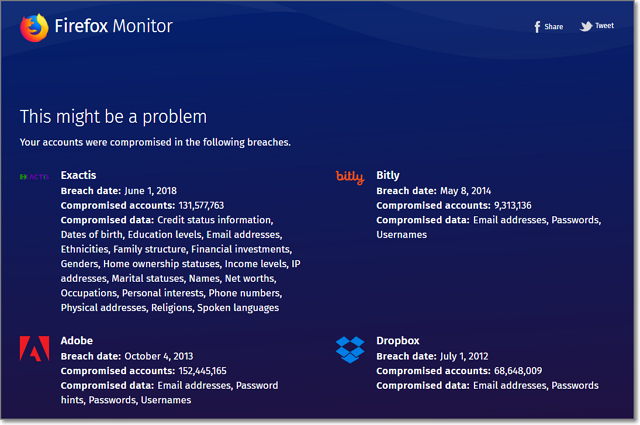Select the Dropbox breach heading
The height and width of the screenshot is (425, 640).
click(x=395, y=341)
